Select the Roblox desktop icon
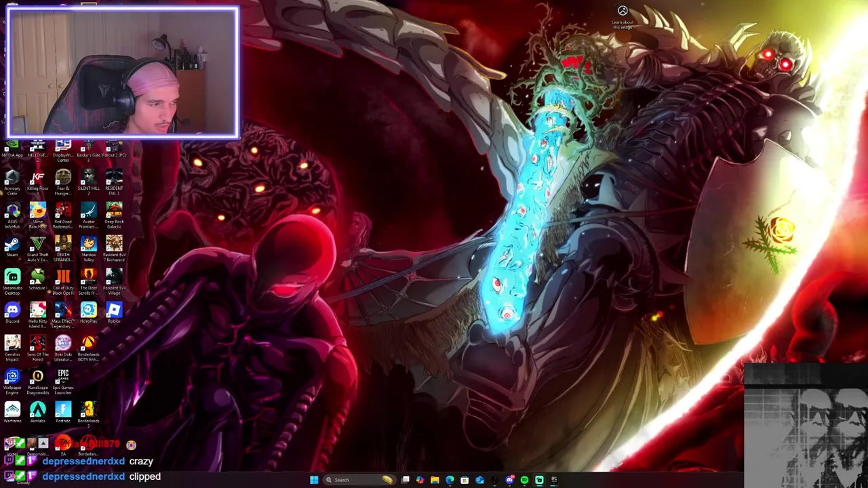 point(114,313)
